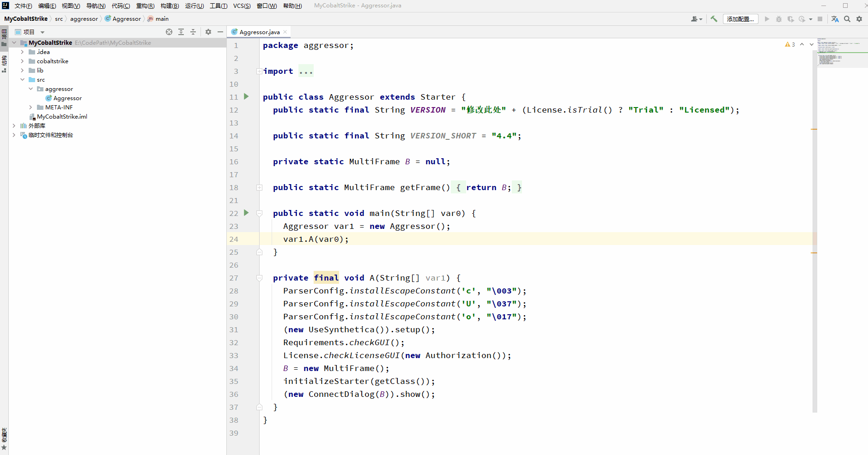This screenshot has height=455, width=868.
Task: Open the 工具(T) menu
Action: tap(219, 6)
